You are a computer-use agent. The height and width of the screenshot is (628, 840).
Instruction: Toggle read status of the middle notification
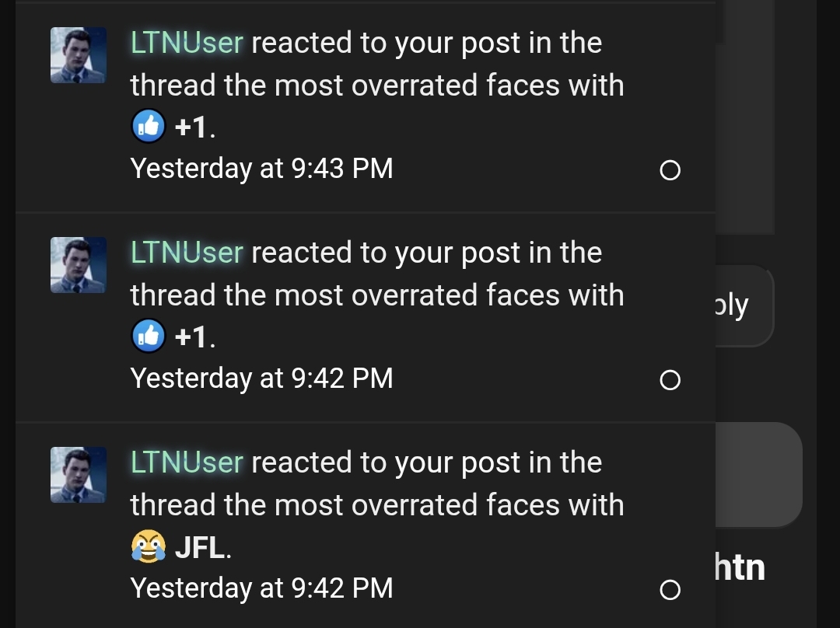(670, 379)
